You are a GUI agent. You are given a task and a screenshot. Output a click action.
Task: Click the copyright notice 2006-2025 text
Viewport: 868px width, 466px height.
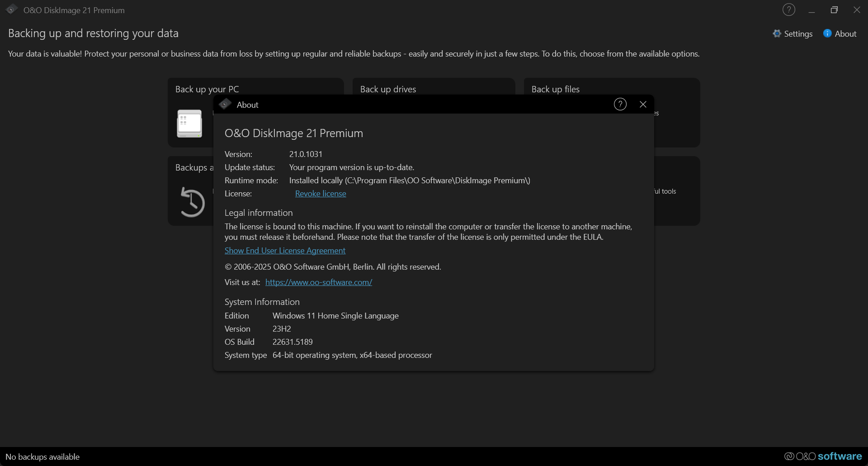[333, 266]
